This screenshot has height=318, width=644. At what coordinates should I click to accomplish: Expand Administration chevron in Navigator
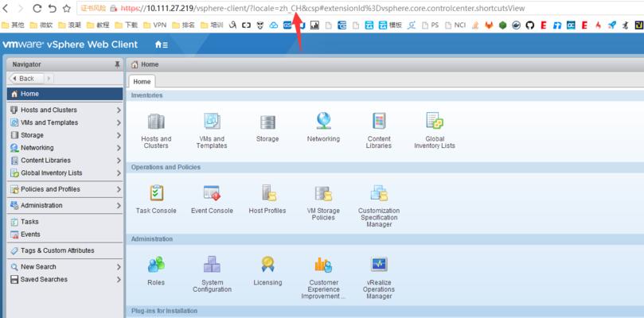(119, 206)
